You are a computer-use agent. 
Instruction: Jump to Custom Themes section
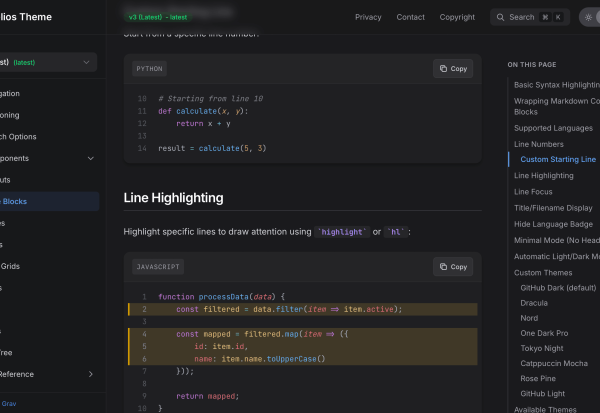pos(543,273)
